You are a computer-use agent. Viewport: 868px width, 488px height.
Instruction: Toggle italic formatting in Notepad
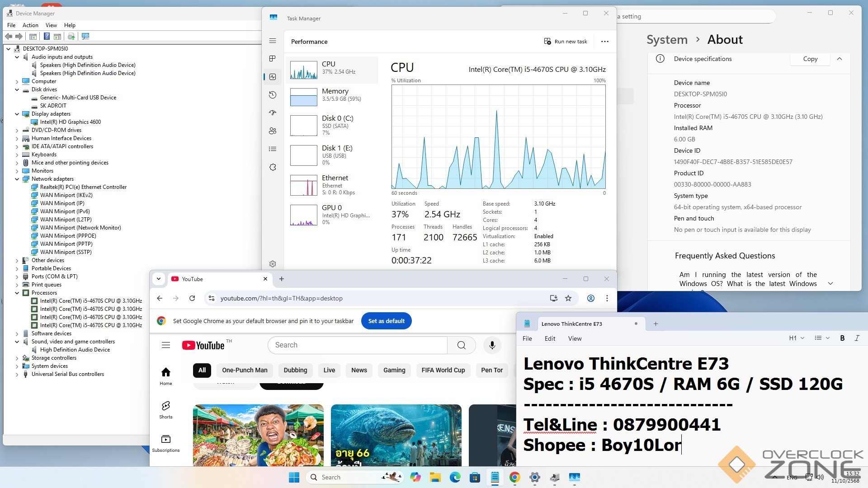(x=857, y=338)
